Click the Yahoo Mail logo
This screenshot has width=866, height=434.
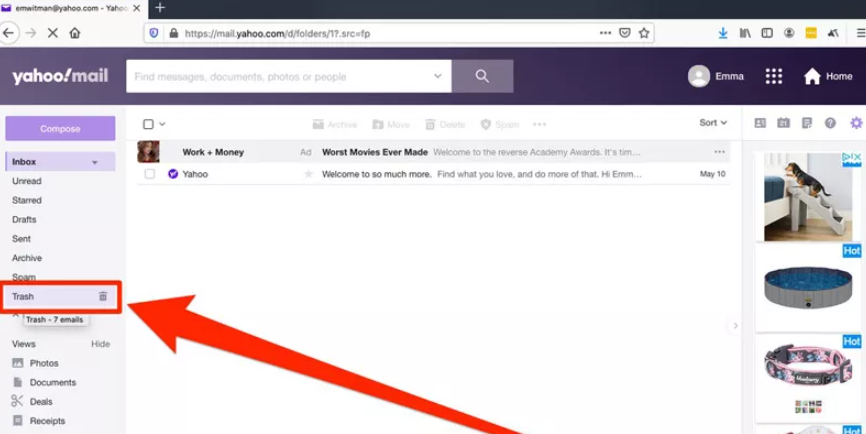tap(60, 76)
